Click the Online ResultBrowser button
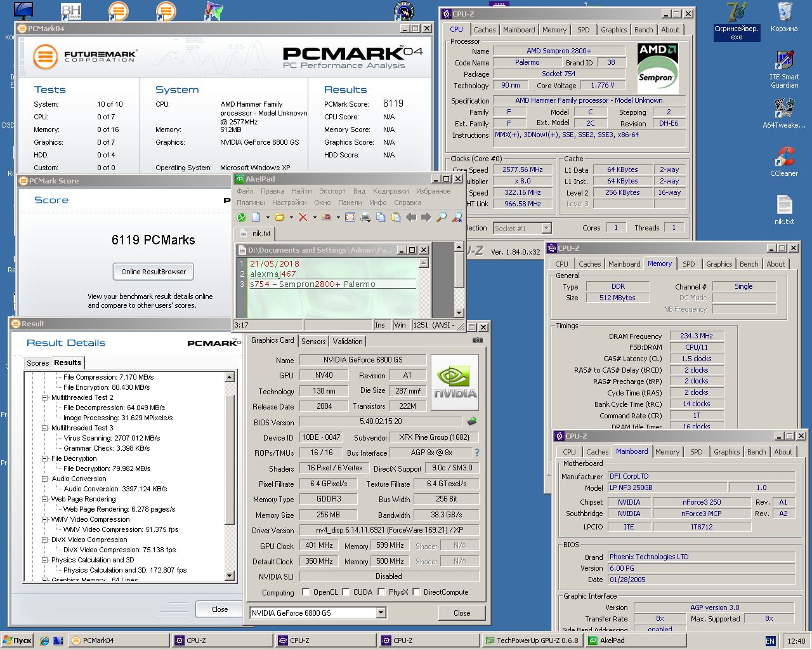 [x=154, y=272]
